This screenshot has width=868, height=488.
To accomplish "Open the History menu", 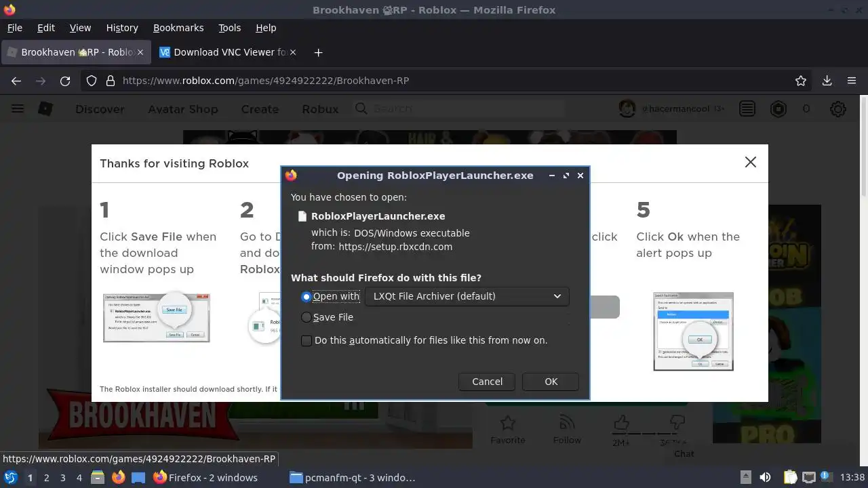I will (122, 28).
